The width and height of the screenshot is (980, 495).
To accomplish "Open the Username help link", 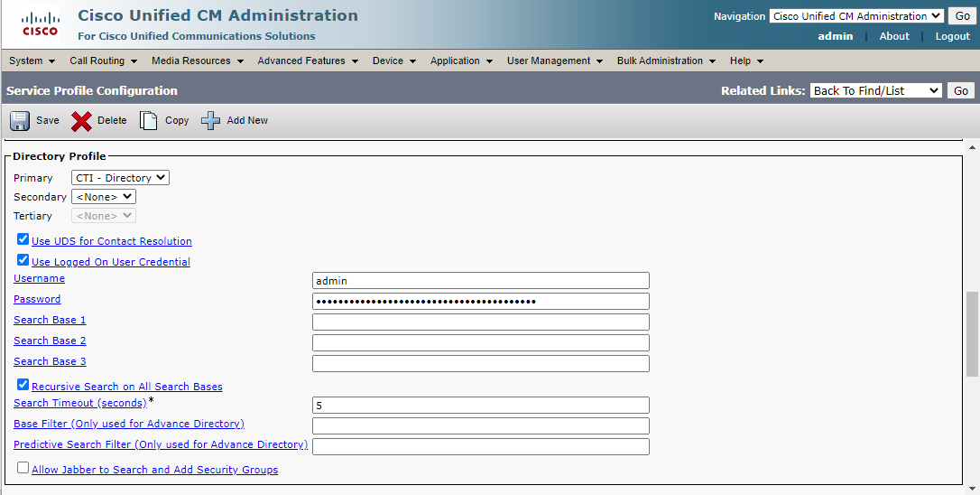I will (40, 278).
